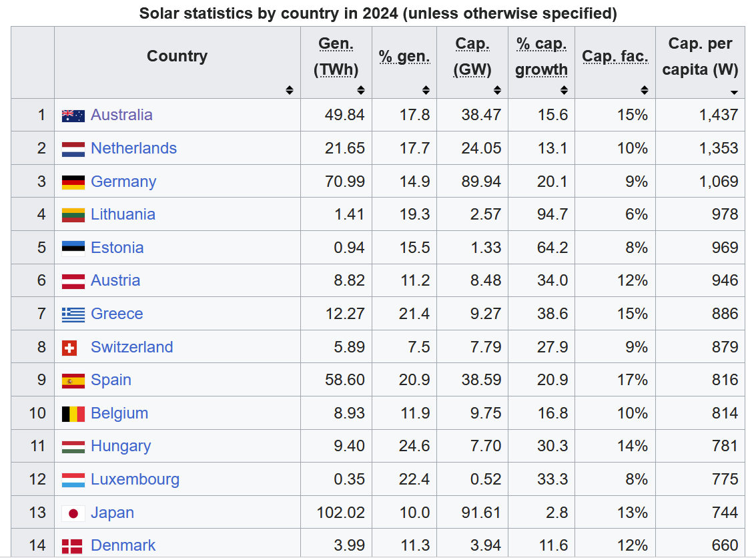Sort by % cap. growth column
756x558 pixels.
coord(564,90)
